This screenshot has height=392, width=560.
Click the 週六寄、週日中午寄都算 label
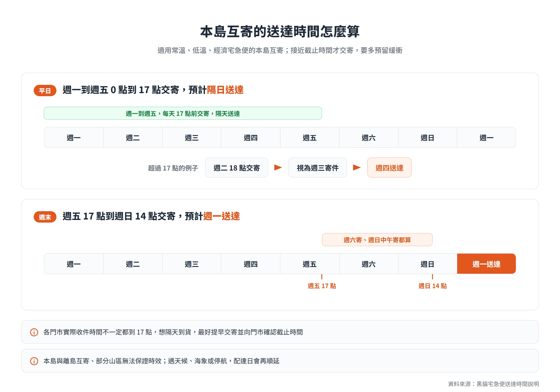(x=377, y=240)
